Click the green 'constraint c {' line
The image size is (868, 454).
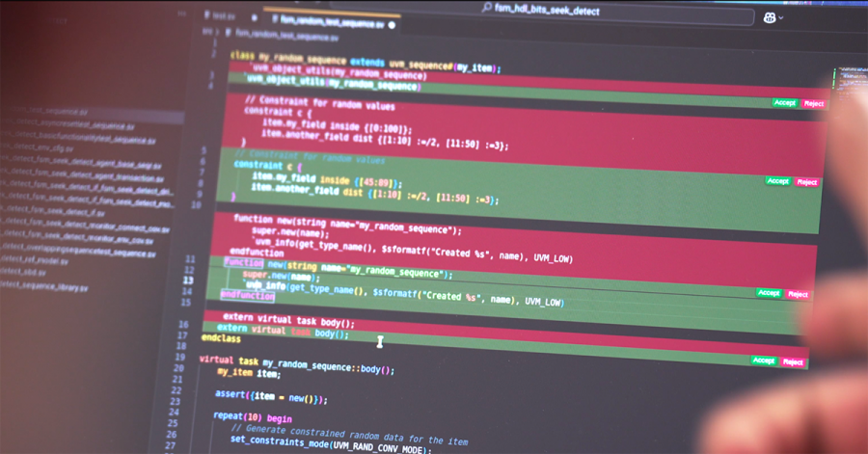[267, 165]
